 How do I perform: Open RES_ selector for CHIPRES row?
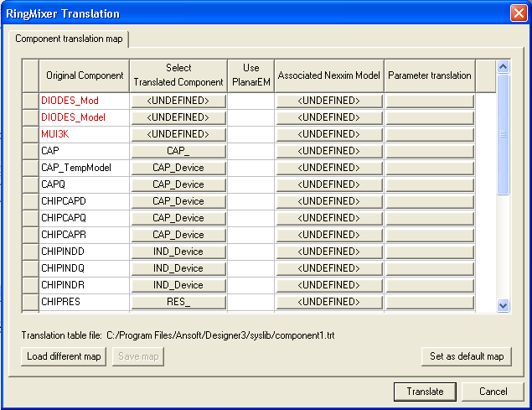178,302
